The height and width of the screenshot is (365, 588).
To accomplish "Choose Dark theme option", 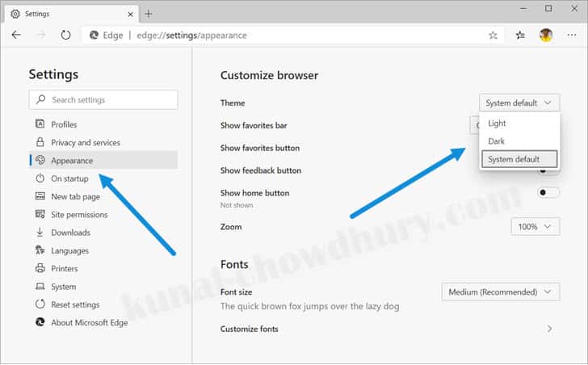I will (519, 141).
